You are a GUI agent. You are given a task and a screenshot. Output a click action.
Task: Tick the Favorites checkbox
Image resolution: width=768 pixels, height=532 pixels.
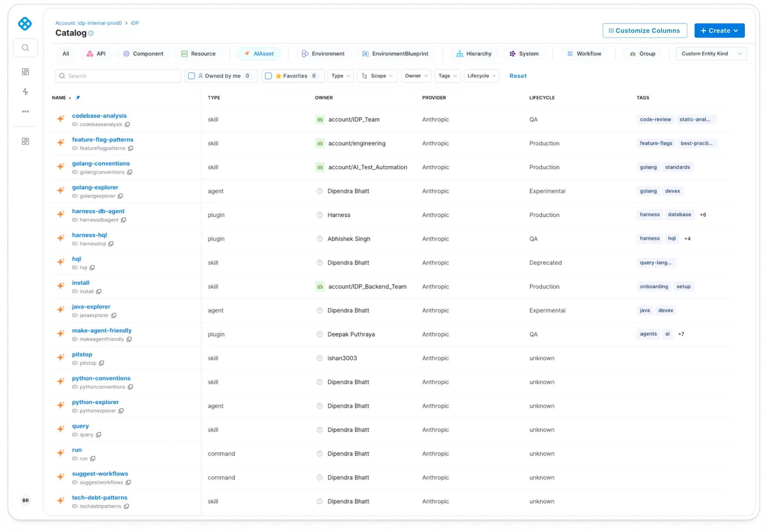pos(268,76)
